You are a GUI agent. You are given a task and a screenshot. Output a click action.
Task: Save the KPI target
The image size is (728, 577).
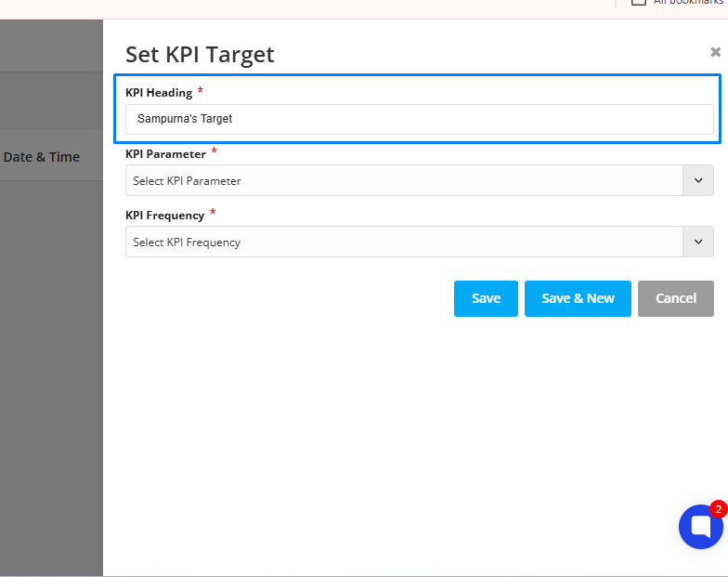coord(486,298)
